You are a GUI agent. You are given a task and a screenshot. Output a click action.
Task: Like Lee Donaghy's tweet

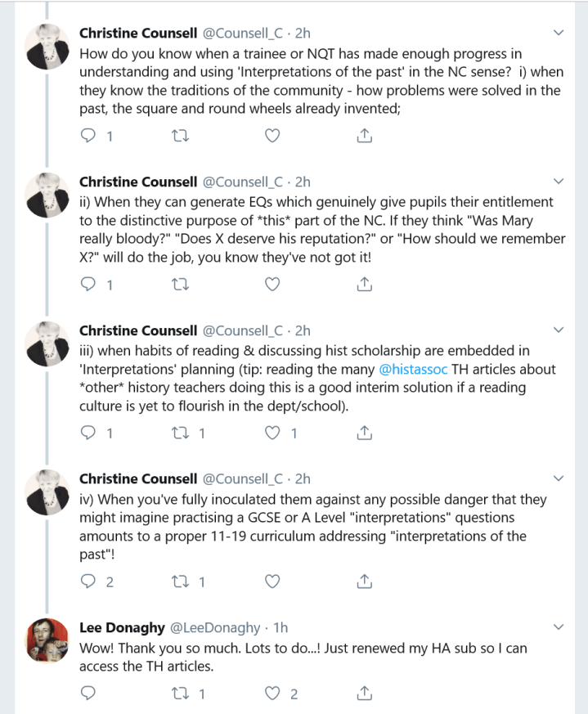[x=273, y=694]
